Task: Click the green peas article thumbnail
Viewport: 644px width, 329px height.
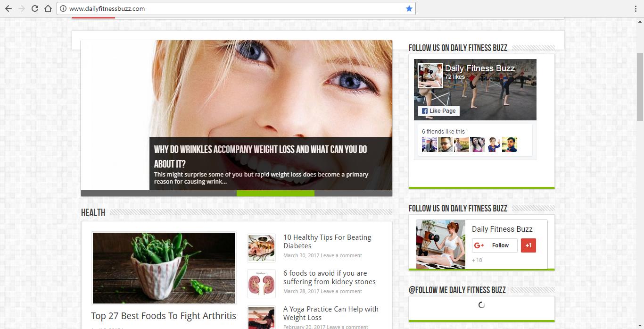Action: click(164, 268)
